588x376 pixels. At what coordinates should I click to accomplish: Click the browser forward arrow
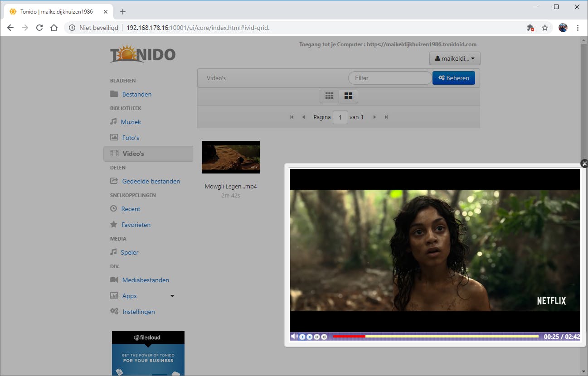point(25,28)
